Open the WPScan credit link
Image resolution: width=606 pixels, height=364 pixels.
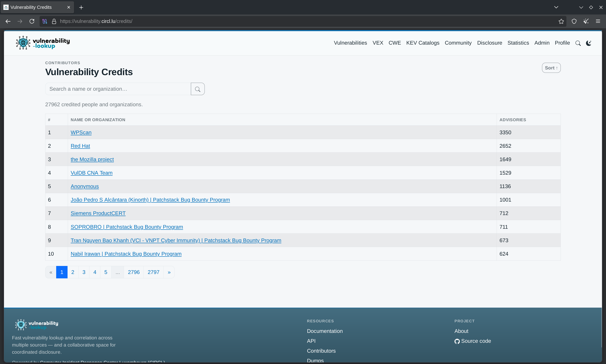coord(81,133)
